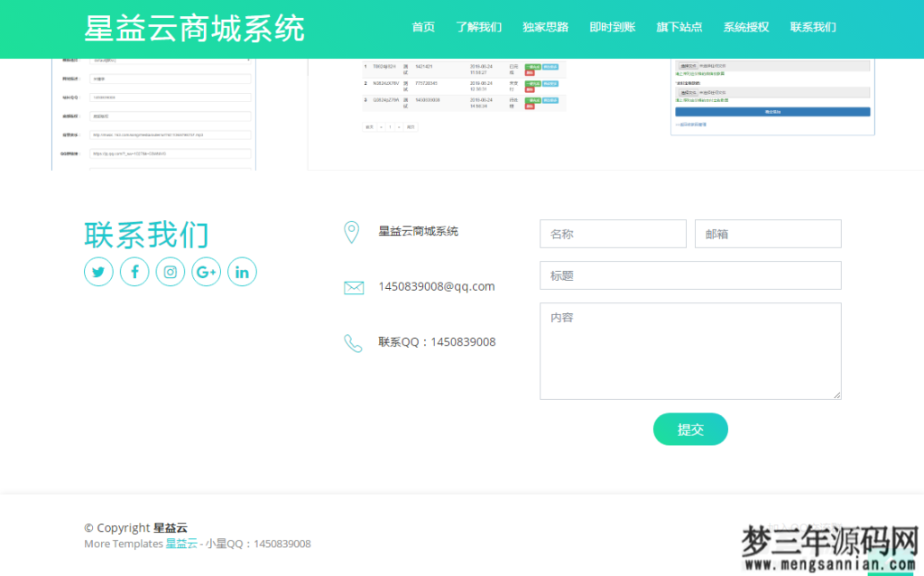Open the 独家思路 navigation item
924x576 pixels.
pos(546,27)
